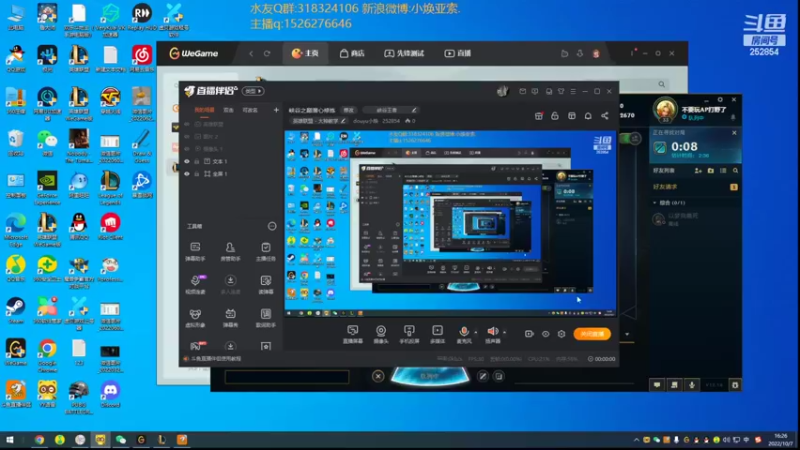Toggle the lock on 文本 1 source
Image resolution: width=800 pixels, height=450 pixels.
point(197,161)
